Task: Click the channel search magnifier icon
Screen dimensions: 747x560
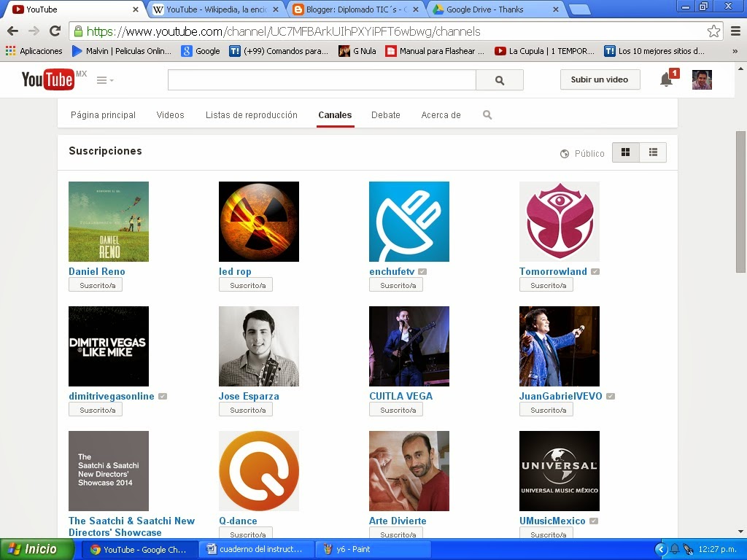Action: pos(487,114)
